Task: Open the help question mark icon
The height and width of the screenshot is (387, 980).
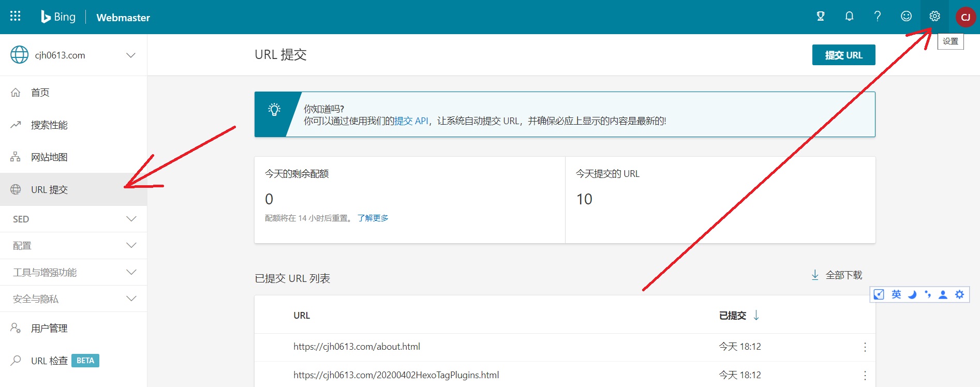Action: click(878, 16)
